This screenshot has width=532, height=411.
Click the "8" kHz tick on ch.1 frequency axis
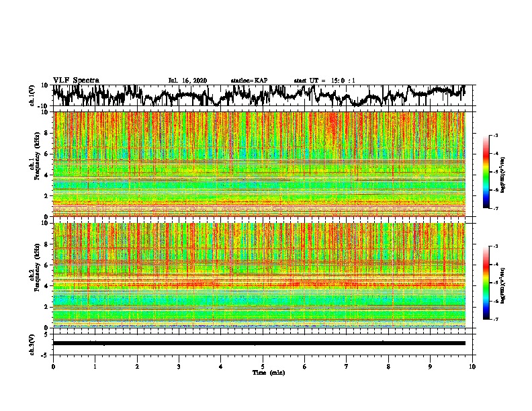point(47,133)
